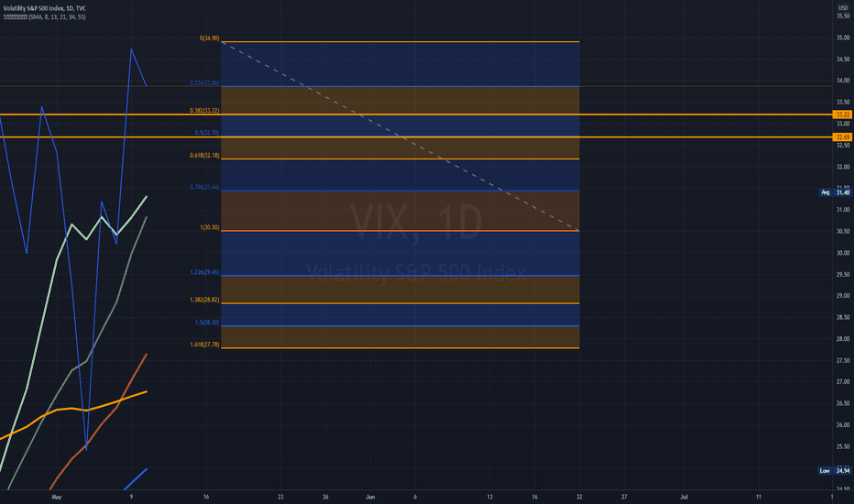The height and width of the screenshot is (504, 854).
Task: Click the 26.00 price axis label
Action: click(x=843, y=425)
